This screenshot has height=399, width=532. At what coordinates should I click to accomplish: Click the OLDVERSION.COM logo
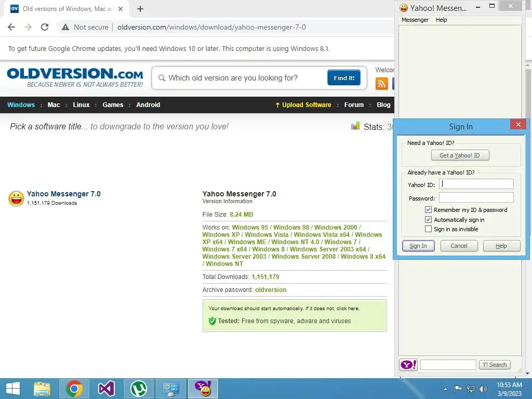75,78
